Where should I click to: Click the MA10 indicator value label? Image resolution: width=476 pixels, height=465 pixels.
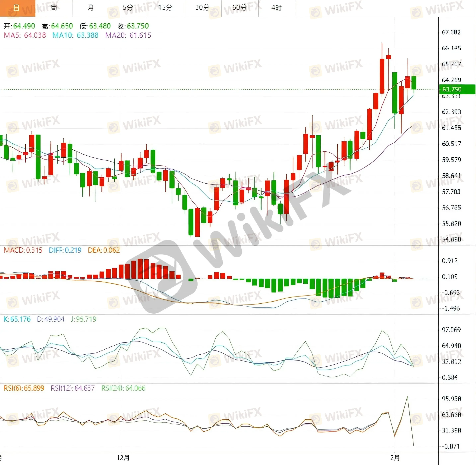75,35
